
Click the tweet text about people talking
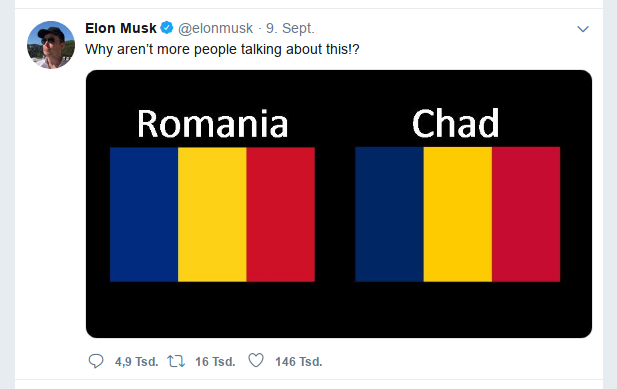tap(222, 50)
